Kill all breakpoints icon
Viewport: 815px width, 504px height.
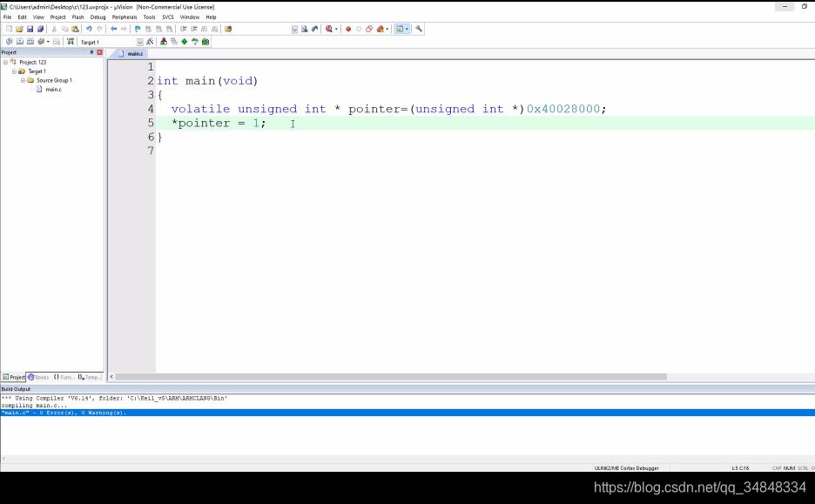coord(381,29)
